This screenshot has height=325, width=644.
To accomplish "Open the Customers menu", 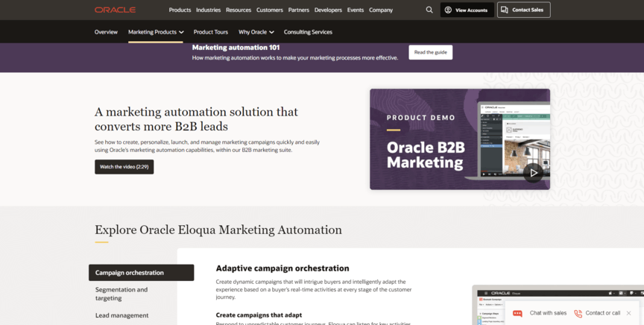I will click(x=269, y=10).
